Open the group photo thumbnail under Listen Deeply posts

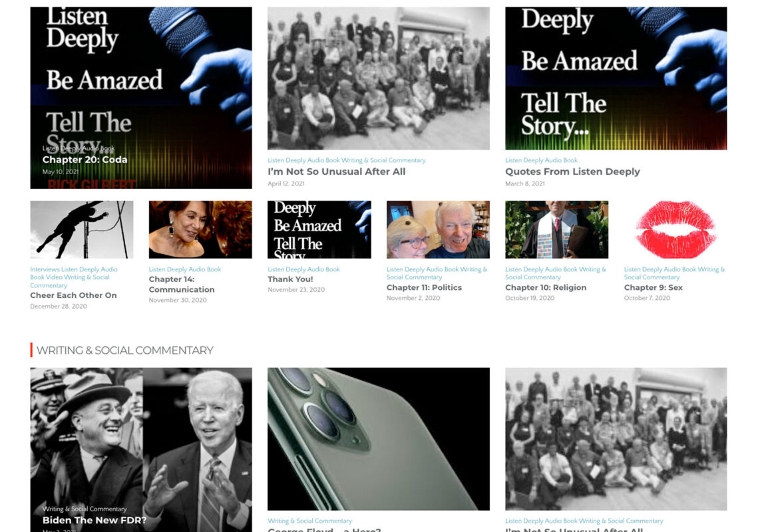pos(379,78)
